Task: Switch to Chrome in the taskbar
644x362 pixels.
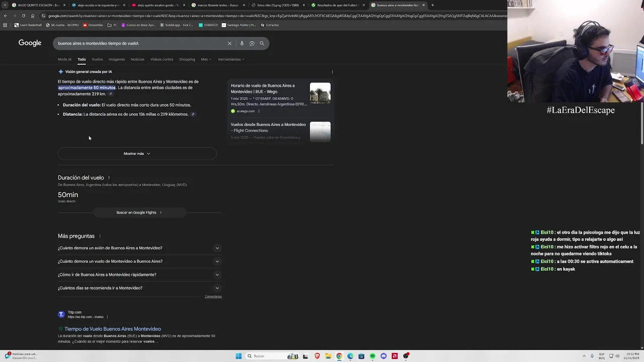Action: pos(339,356)
